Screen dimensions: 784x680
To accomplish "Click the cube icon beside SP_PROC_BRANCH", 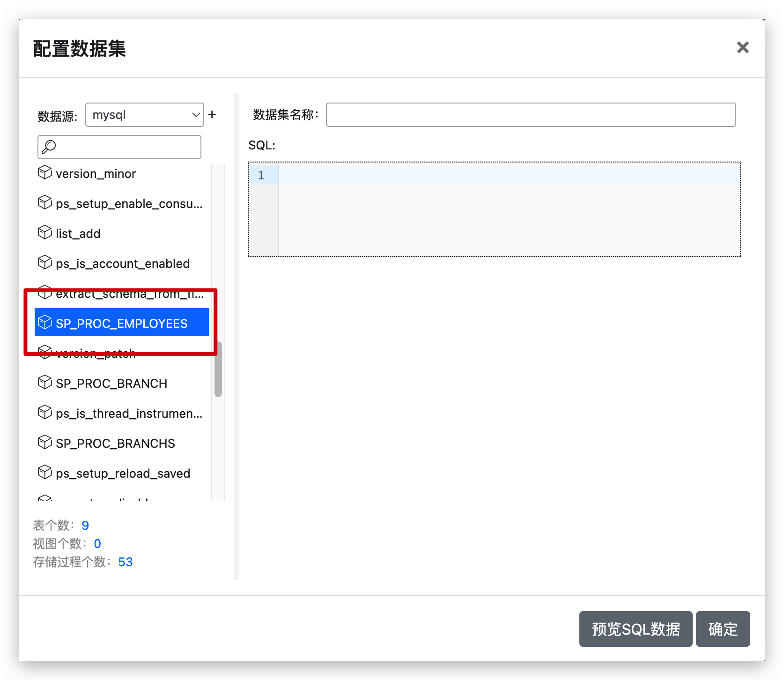I will tap(45, 383).
